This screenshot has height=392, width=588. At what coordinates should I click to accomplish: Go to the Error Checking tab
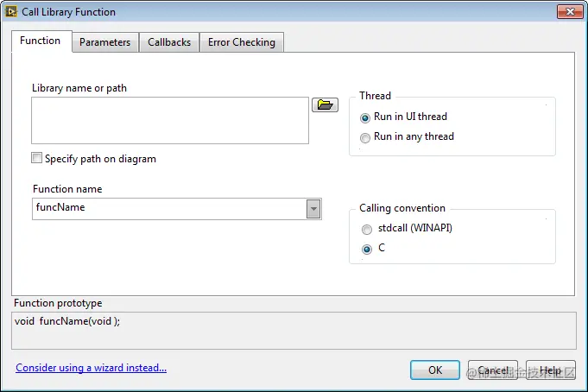pos(242,42)
